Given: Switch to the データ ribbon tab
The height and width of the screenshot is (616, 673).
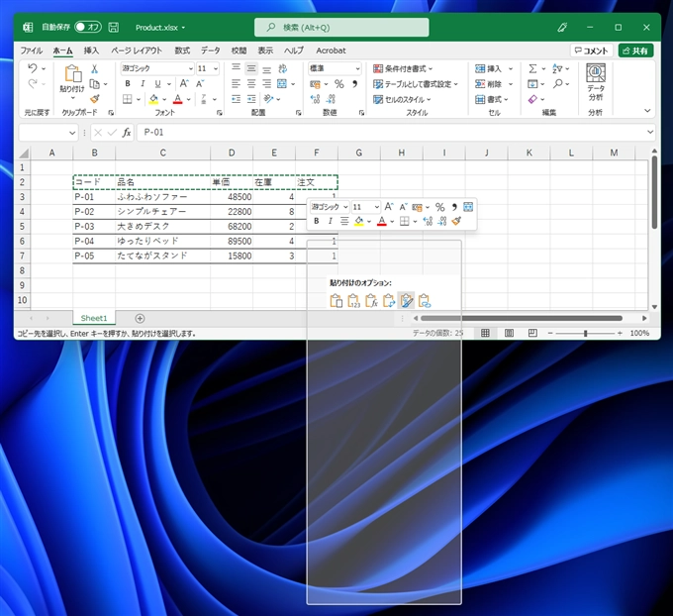Looking at the screenshot, I should (210, 51).
